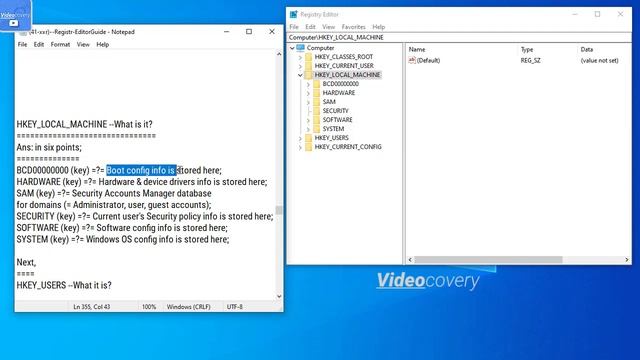Open Registry Editor Edit menu
Viewport: 640px width, 360px height.
[310, 27]
